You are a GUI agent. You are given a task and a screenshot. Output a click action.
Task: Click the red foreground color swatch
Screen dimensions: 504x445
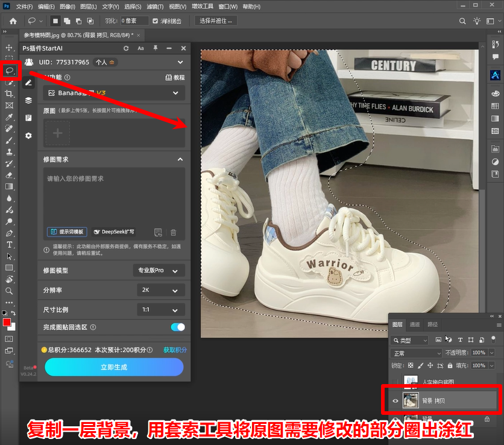pos(6,322)
